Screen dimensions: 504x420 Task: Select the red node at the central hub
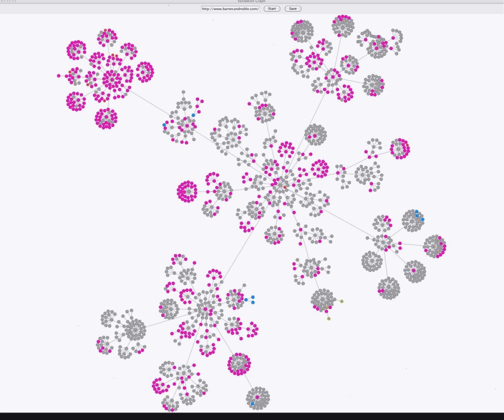point(285,187)
